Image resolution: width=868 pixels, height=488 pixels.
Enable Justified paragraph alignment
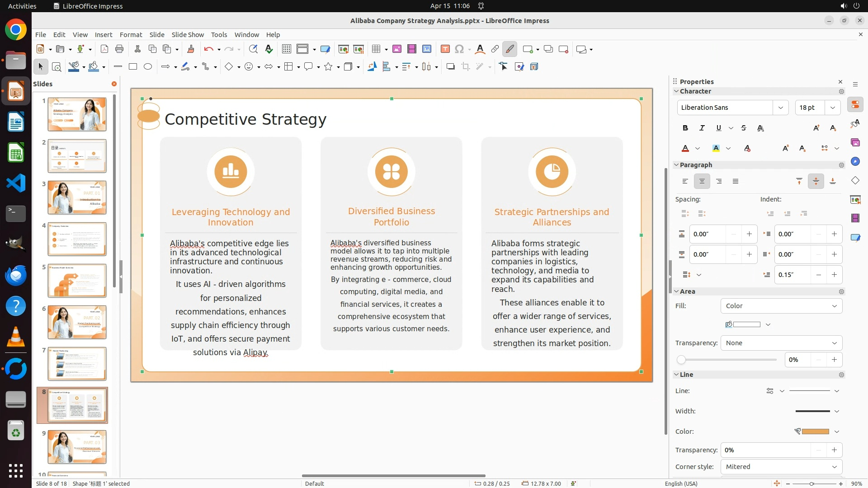[736, 181]
